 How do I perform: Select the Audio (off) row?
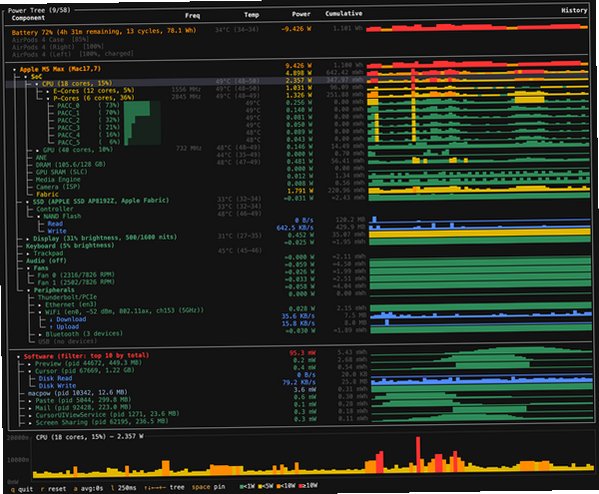(46, 261)
